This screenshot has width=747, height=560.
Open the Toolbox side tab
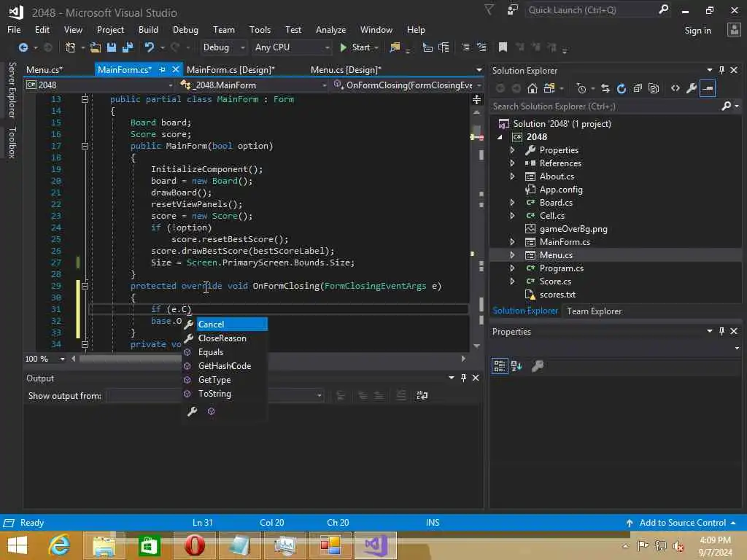coord(12,142)
